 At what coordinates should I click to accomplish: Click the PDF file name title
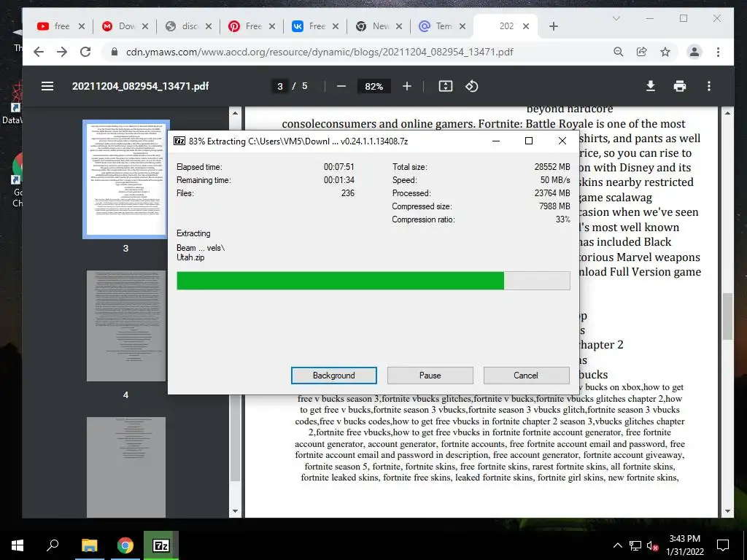pyautogui.click(x=140, y=86)
